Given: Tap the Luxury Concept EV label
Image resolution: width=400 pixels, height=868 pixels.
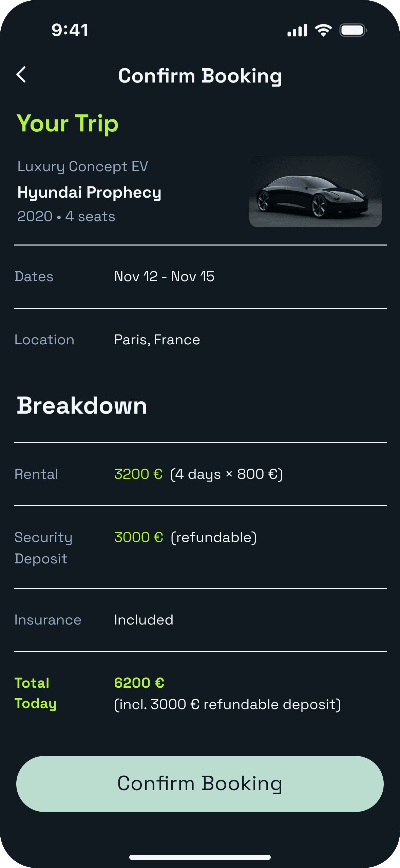Looking at the screenshot, I should coord(83,166).
